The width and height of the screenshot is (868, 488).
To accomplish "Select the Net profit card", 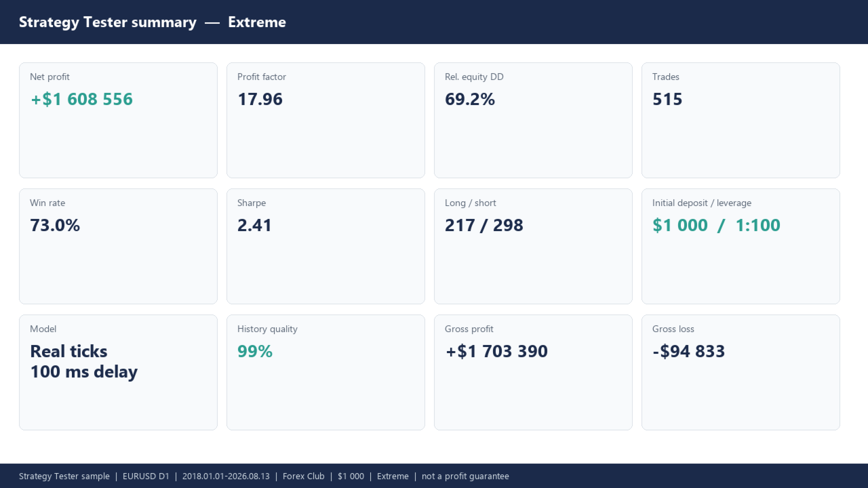I will pyautogui.click(x=118, y=120).
